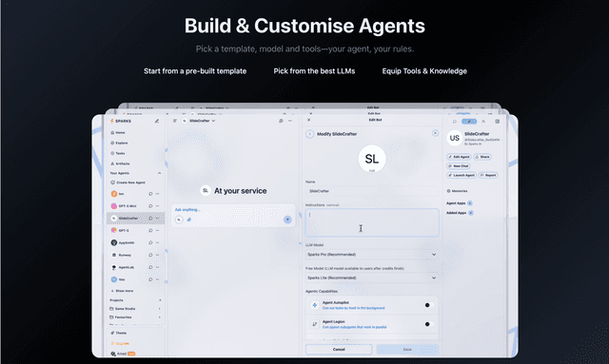Collapse the Your Agents section
Viewport: 609px width, 364px height.
point(159,173)
